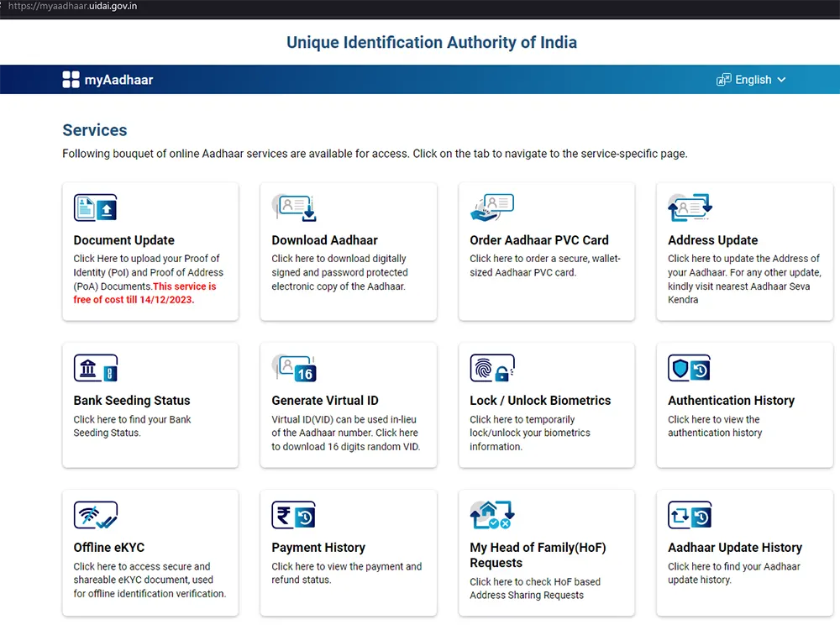Click the Document Update card icon
The image size is (840, 625).
96,207
